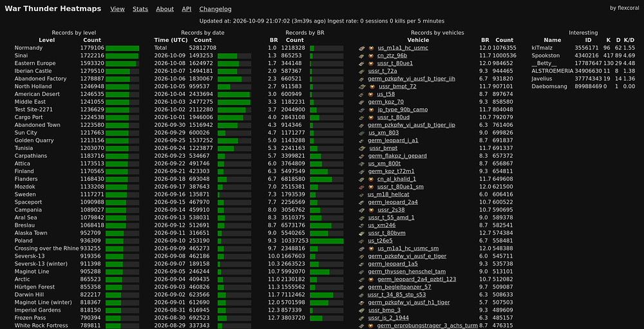The width and height of the screenshot is (644, 329).
Task: Click the tank icon beside ussr_is_2_1944
Action: pos(361,318)
